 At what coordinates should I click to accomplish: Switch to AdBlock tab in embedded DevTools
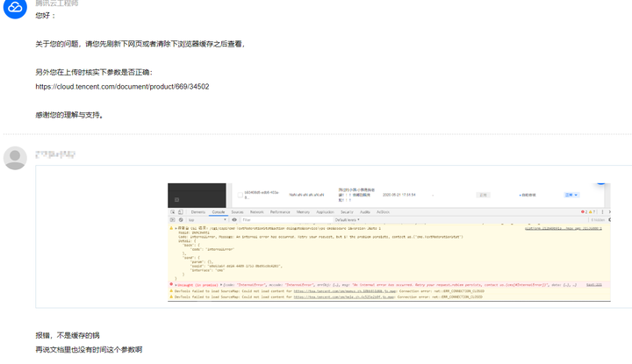383,211
